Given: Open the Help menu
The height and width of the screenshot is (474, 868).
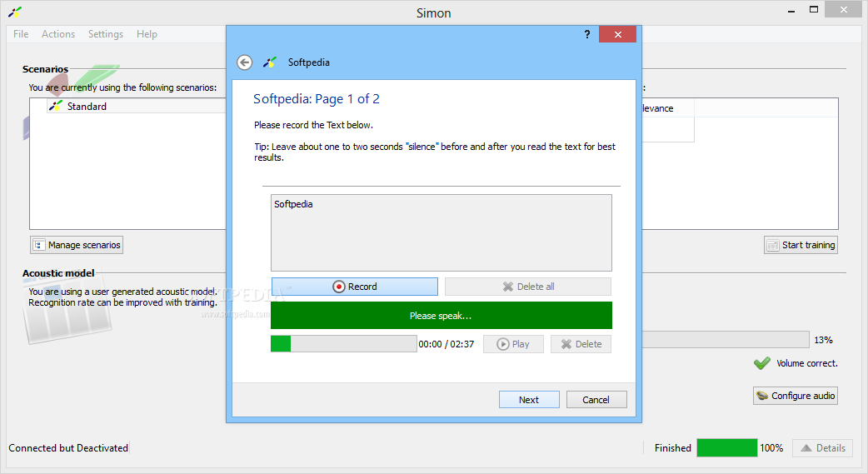Looking at the screenshot, I should pos(147,34).
